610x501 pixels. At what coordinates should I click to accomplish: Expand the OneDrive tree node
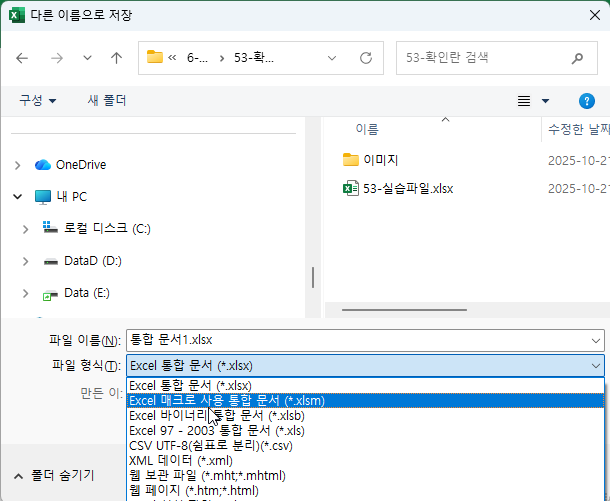click(x=18, y=165)
